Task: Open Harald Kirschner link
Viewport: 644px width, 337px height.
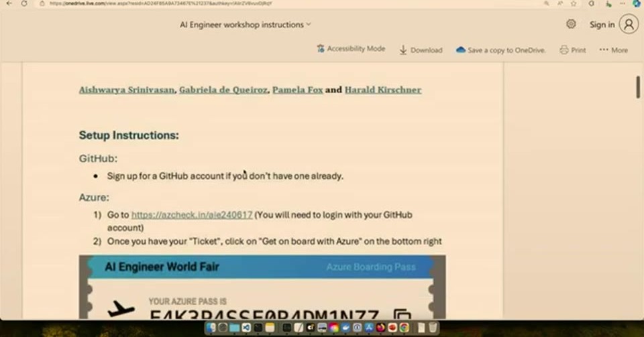Action: (x=383, y=90)
